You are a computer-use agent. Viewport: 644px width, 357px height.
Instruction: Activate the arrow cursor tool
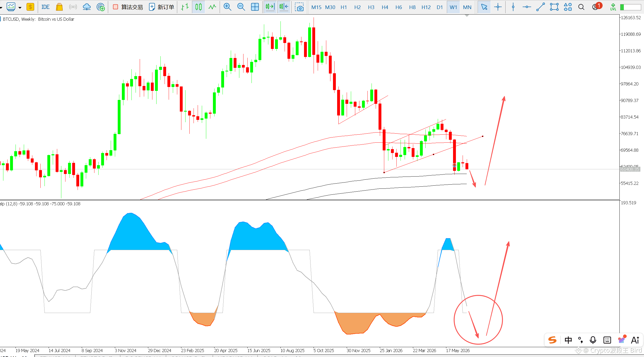(484, 7)
